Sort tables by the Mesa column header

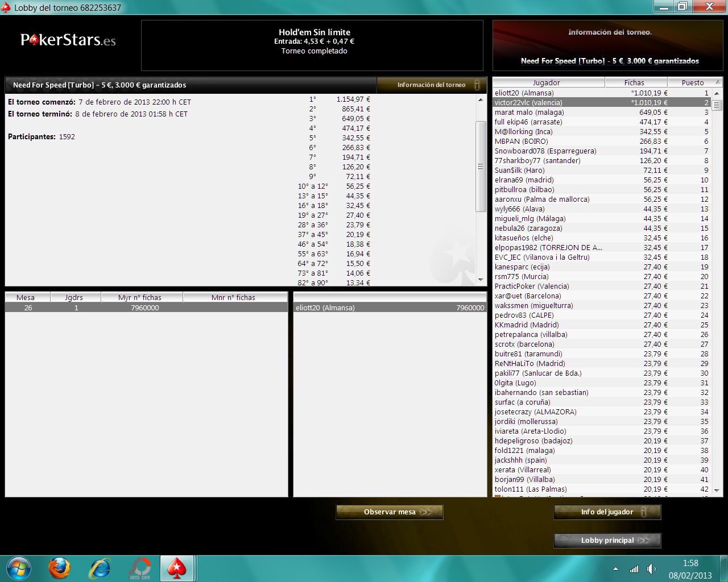[28, 297]
